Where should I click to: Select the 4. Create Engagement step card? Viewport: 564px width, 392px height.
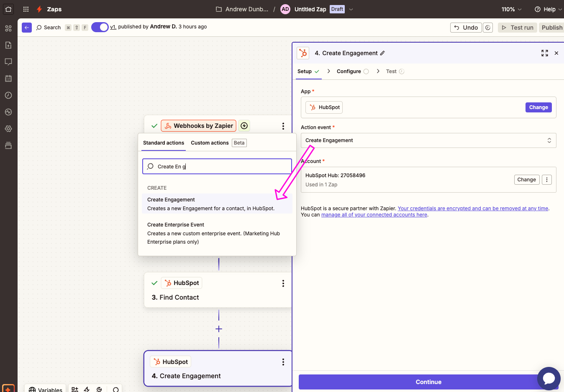tap(218, 369)
